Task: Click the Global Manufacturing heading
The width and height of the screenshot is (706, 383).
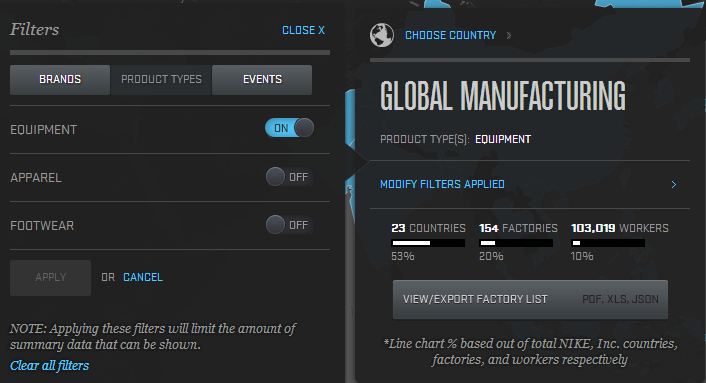Action: pyautogui.click(x=503, y=96)
